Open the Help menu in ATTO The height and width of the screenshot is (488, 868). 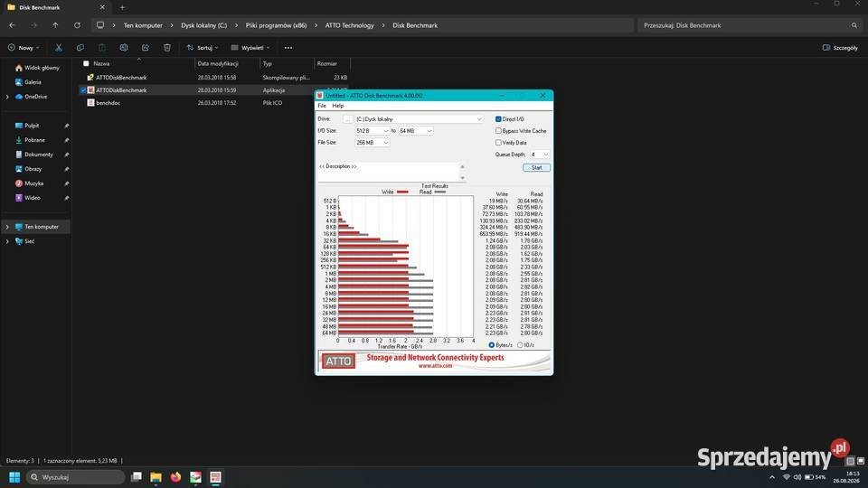pos(337,106)
